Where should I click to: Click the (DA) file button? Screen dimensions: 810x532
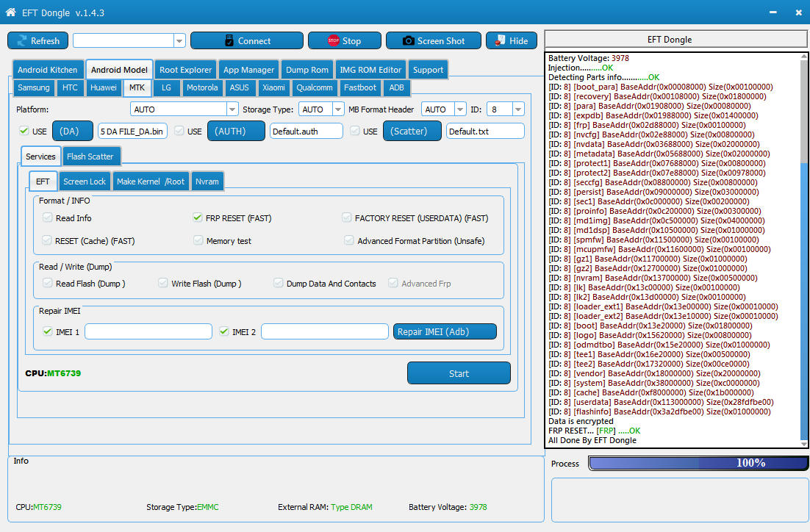pyautogui.click(x=73, y=132)
